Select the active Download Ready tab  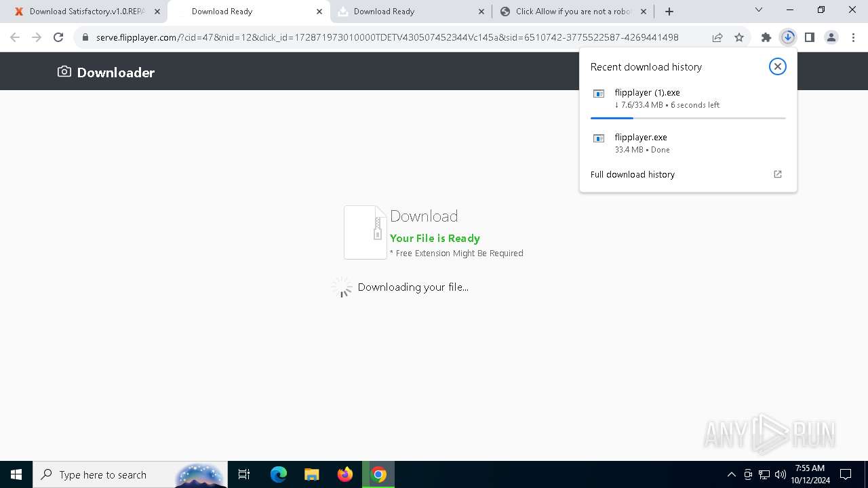[248, 12]
